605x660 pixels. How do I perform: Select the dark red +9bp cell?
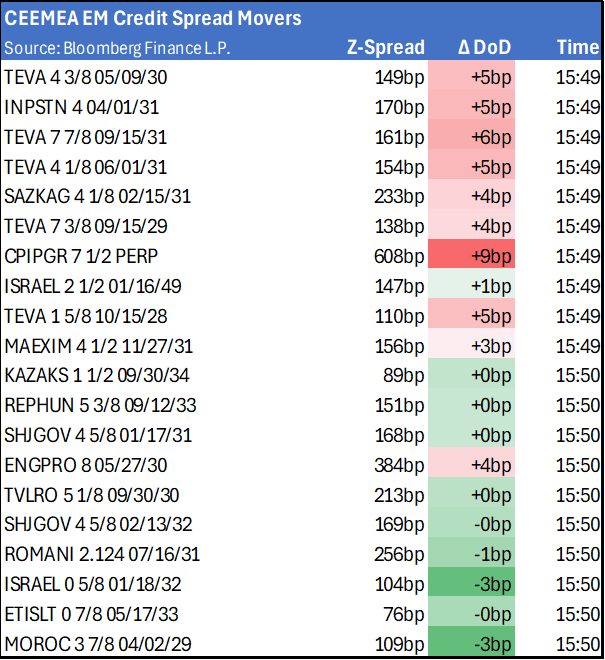pos(486,255)
